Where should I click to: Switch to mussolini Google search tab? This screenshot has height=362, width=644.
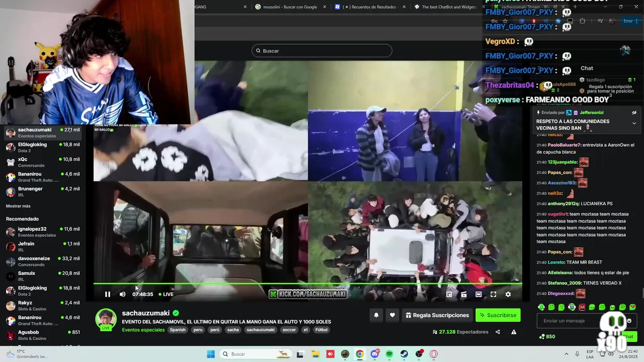pyautogui.click(x=290, y=7)
